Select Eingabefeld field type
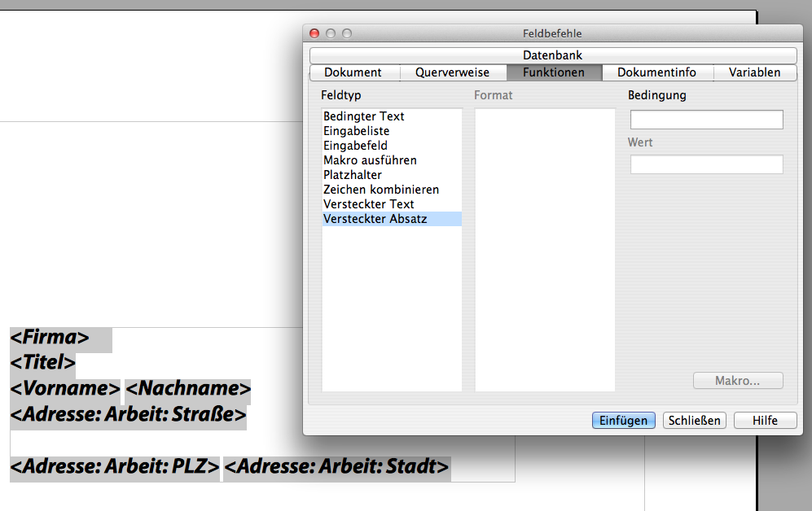The image size is (812, 511). tap(392, 146)
